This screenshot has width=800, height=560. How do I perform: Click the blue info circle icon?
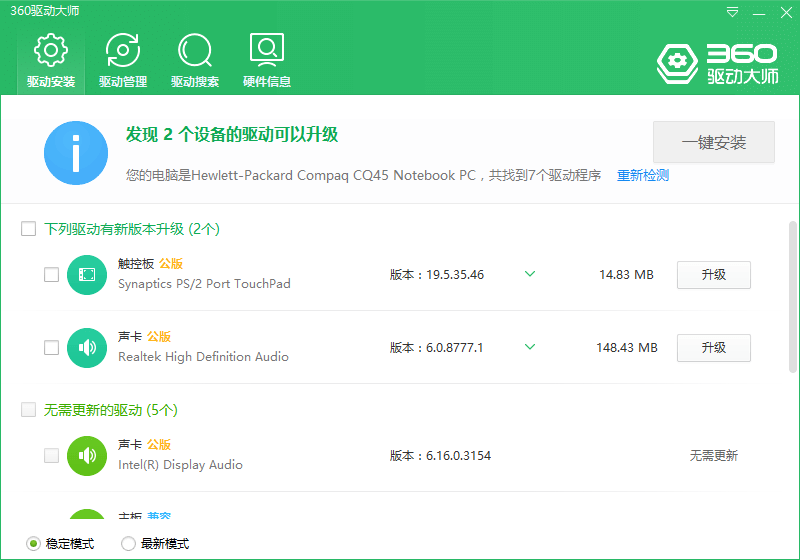pos(76,153)
